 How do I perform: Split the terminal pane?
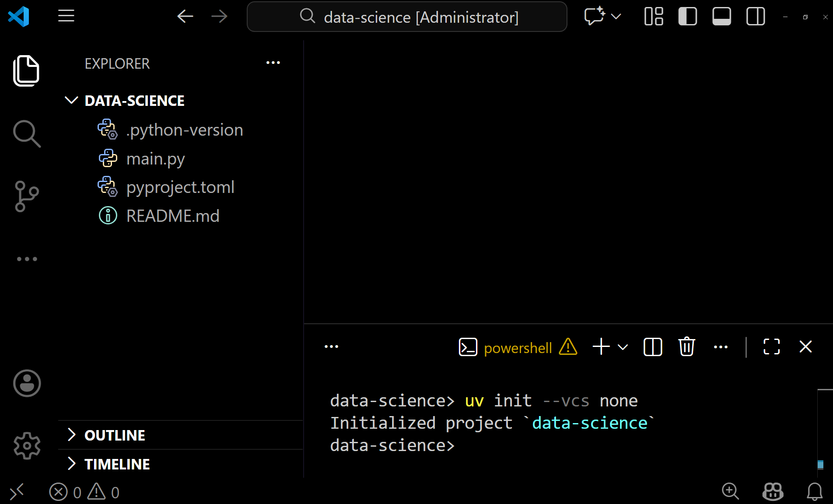coord(653,347)
